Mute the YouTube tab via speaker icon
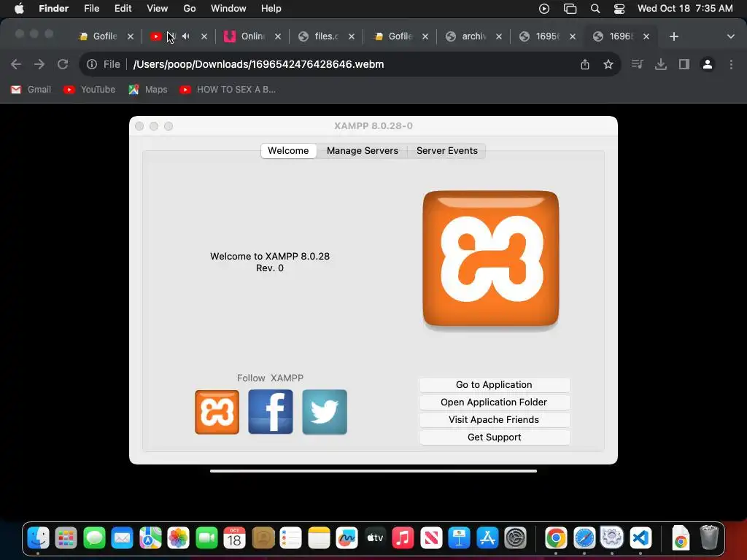 (x=186, y=36)
